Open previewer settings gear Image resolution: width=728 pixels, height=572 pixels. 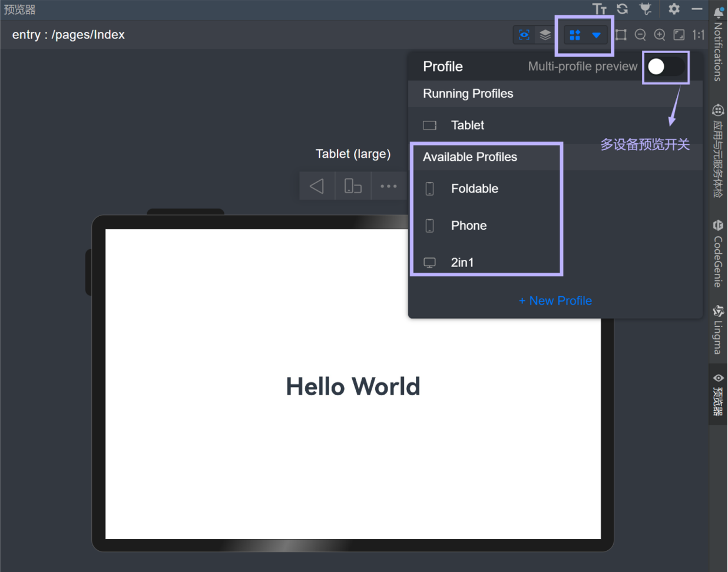click(x=674, y=9)
